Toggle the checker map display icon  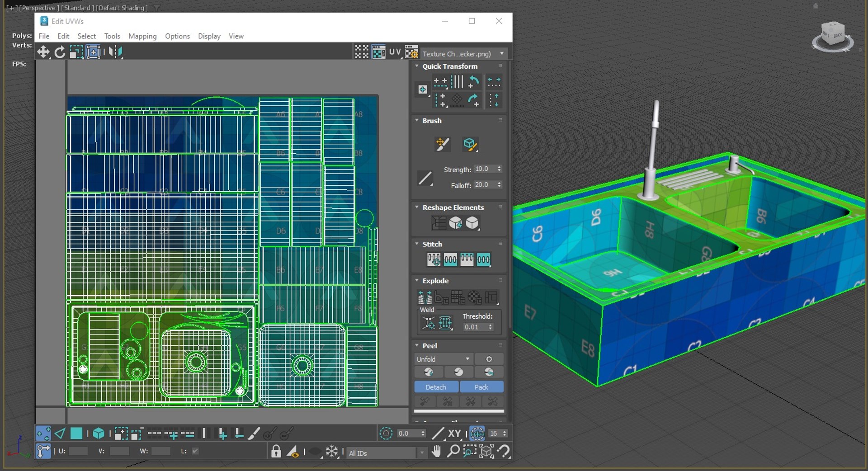(378, 52)
